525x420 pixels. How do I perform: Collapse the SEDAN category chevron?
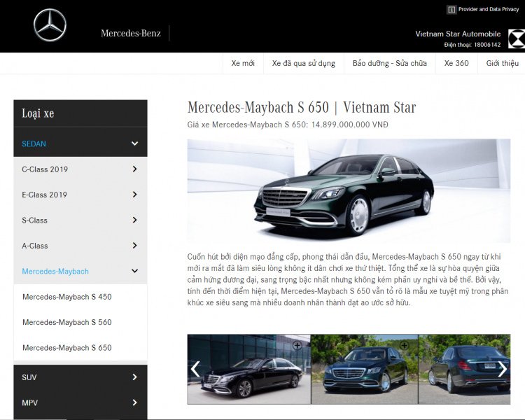tap(134, 143)
